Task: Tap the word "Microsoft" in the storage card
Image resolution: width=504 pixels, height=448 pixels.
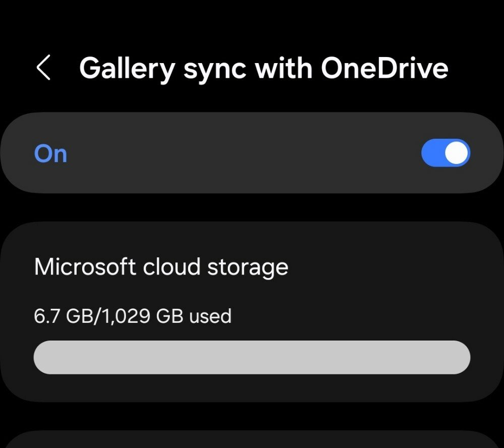Action: (x=85, y=267)
